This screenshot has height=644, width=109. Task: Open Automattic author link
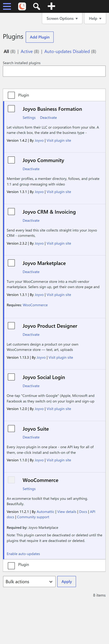point(45,512)
